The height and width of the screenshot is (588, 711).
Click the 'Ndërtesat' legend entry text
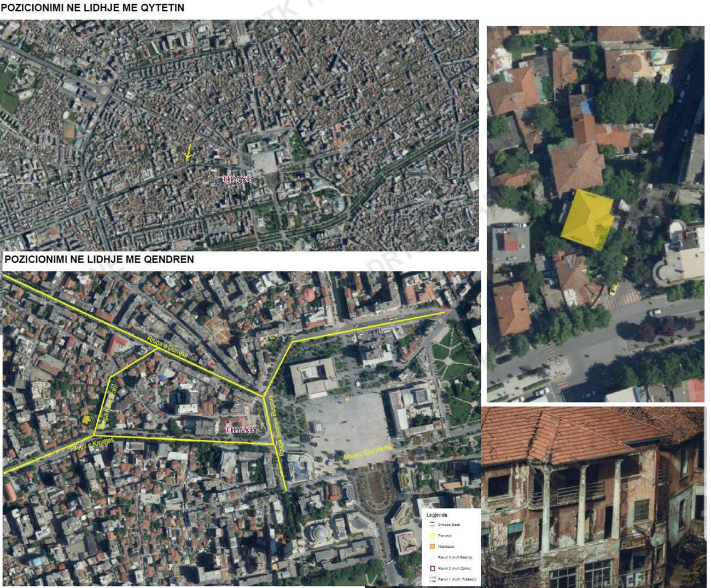(x=446, y=546)
